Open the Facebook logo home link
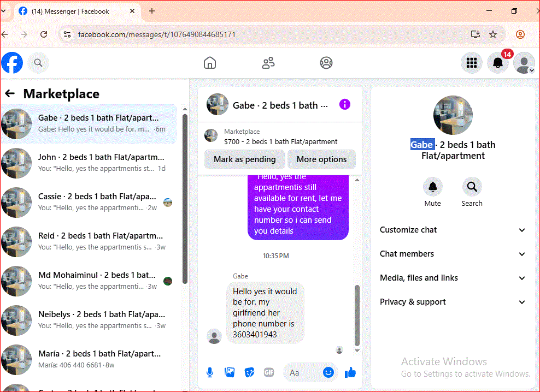Screen dimensions: 540x392 (x=12, y=63)
